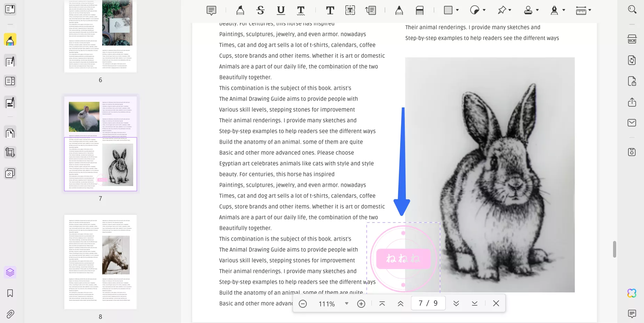
Task: Jump to the last page
Action: (x=474, y=304)
